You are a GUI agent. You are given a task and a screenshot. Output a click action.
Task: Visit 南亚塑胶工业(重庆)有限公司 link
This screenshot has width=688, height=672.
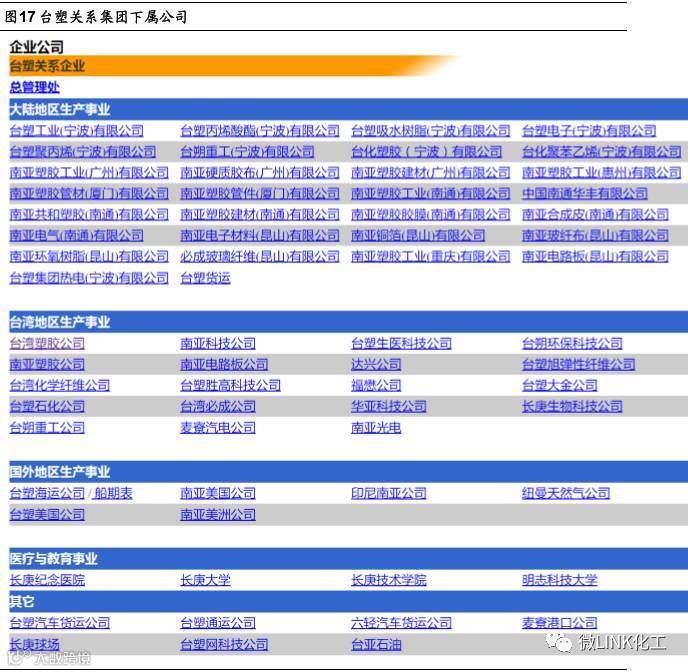point(430,257)
